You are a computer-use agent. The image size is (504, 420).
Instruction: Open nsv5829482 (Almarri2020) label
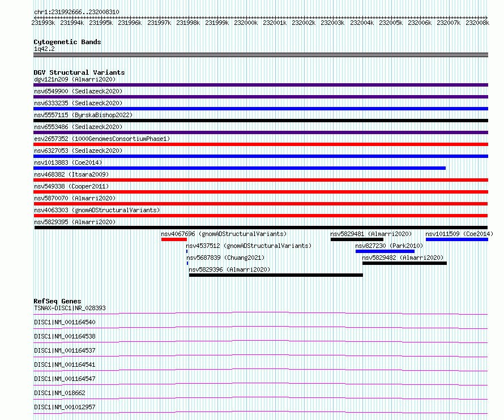coord(403,258)
